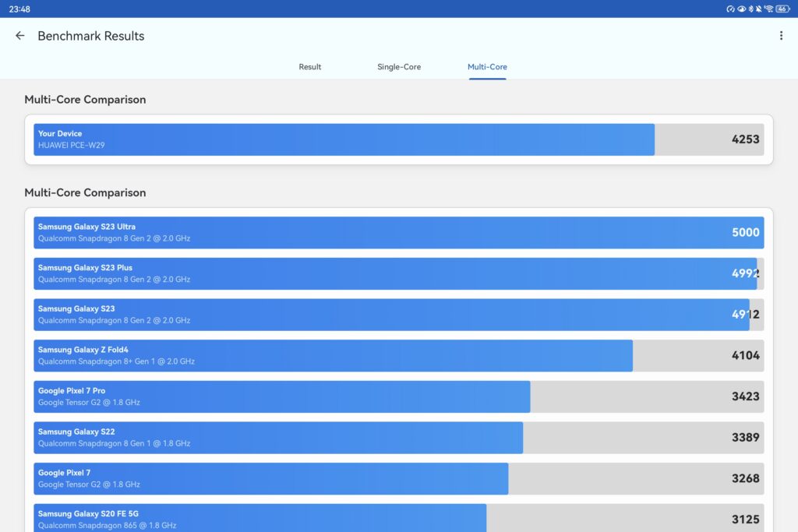The image size is (798, 532).
Task: Tap the Google Pixel 7 Pro row
Action: [x=398, y=396]
